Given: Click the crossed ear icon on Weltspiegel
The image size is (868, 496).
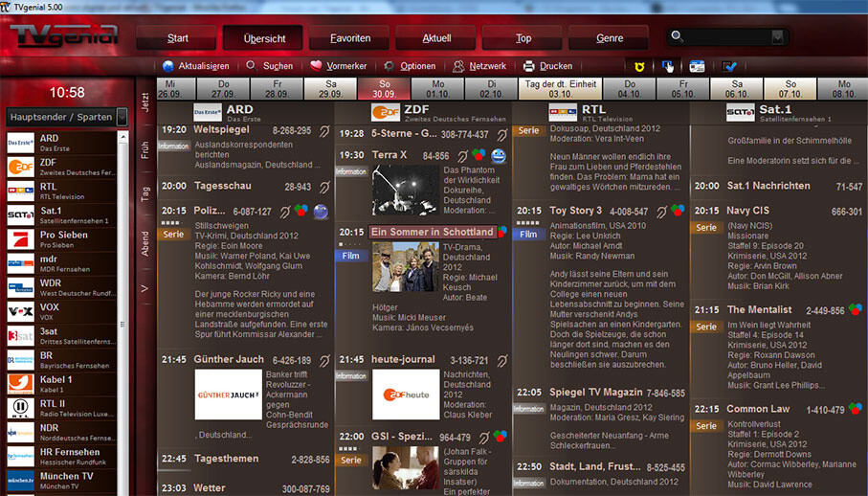Looking at the screenshot, I should click(324, 131).
